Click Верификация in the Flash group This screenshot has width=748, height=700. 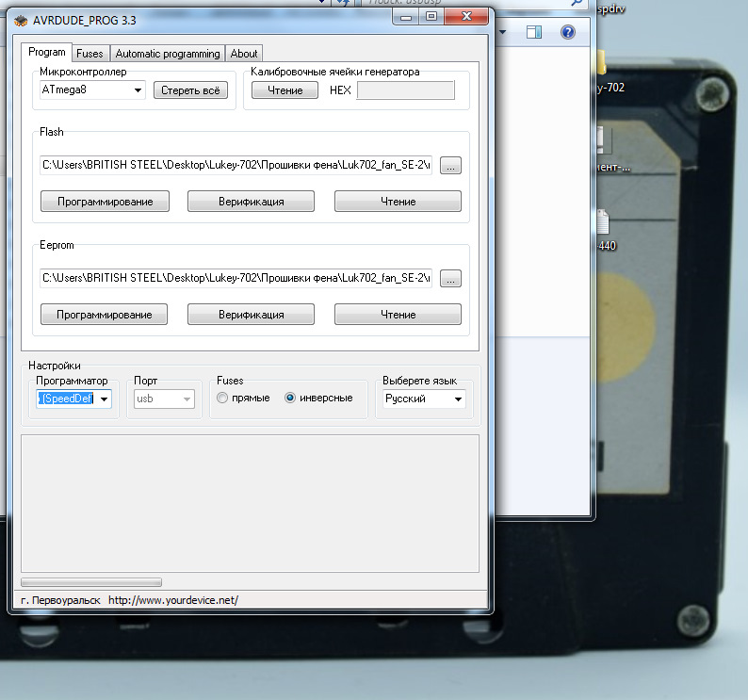(x=251, y=202)
